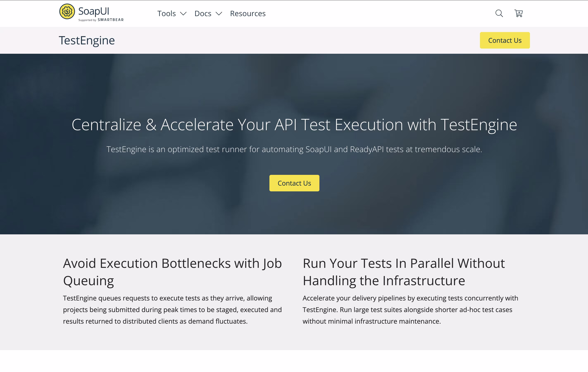Expand the chevron next to Tools
This screenshot has width=588, height=372.
tap(183, 14)
